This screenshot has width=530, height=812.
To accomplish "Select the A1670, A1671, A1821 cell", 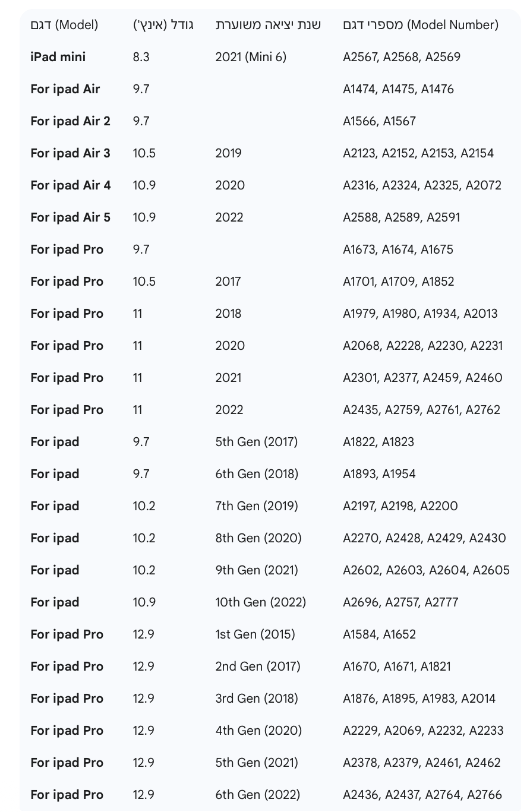I will click(396, 666).
